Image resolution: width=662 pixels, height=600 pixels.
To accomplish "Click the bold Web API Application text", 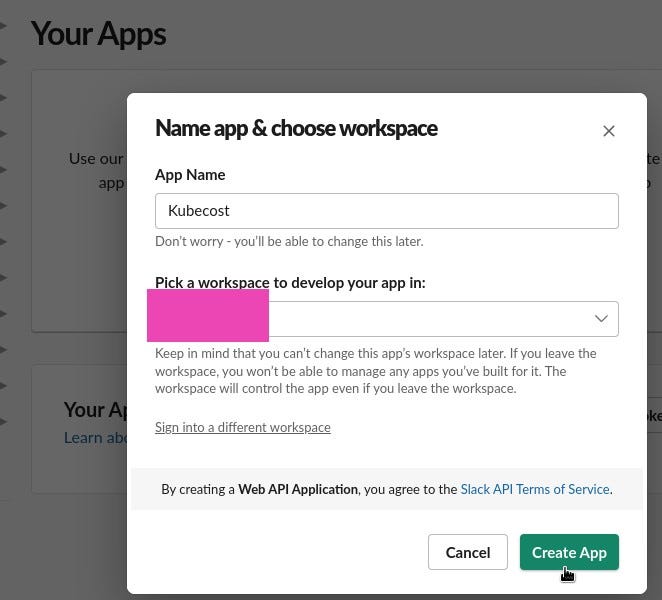I will coord(298,489).
